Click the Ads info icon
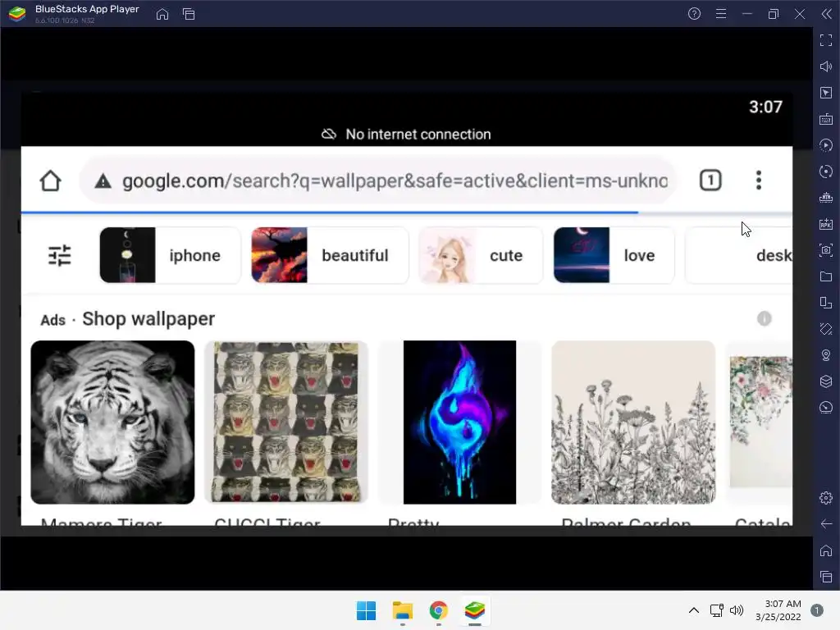840x630 pixels. pyautogui.click(x=764, y=319)
